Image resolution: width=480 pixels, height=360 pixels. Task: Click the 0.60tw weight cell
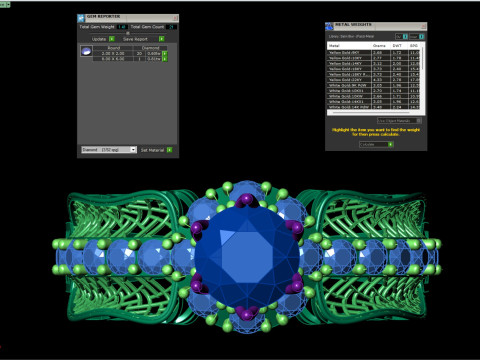(154, 53)
